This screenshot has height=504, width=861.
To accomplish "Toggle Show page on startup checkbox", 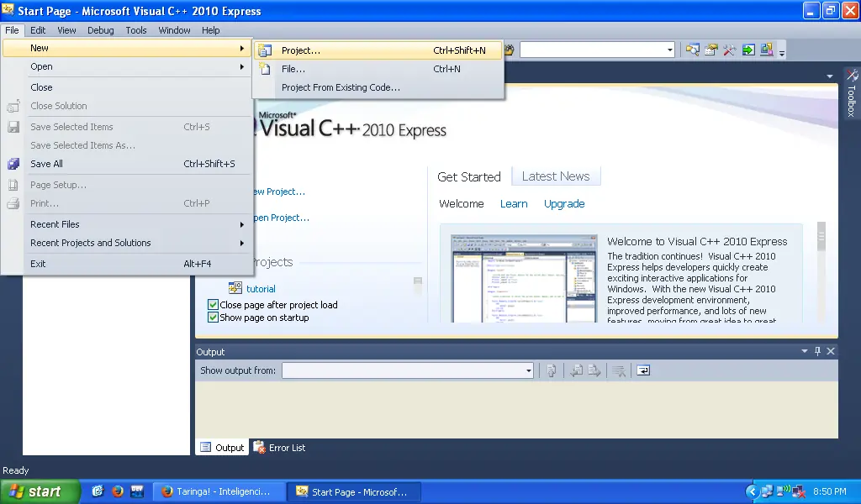I will (x=213, y=318).
